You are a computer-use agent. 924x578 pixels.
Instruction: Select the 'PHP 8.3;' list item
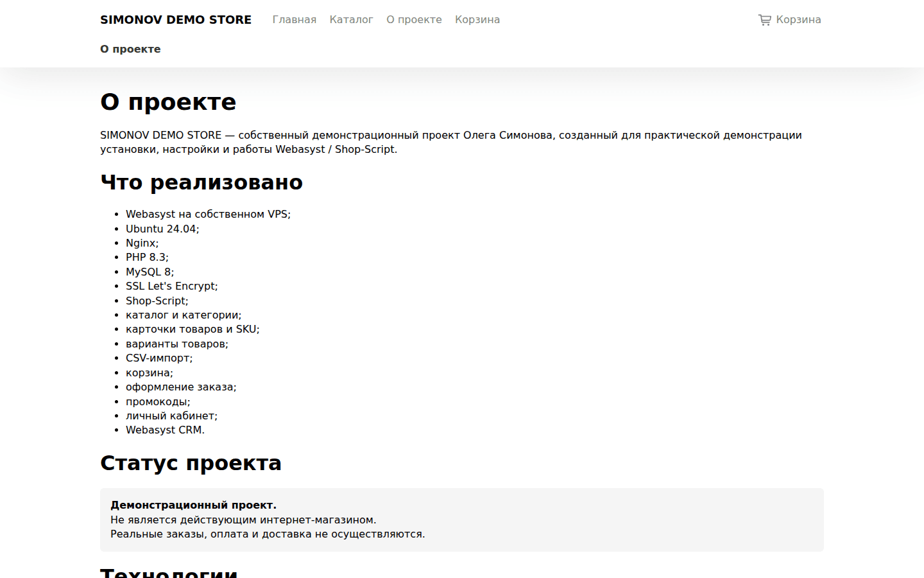coord(147,258)
